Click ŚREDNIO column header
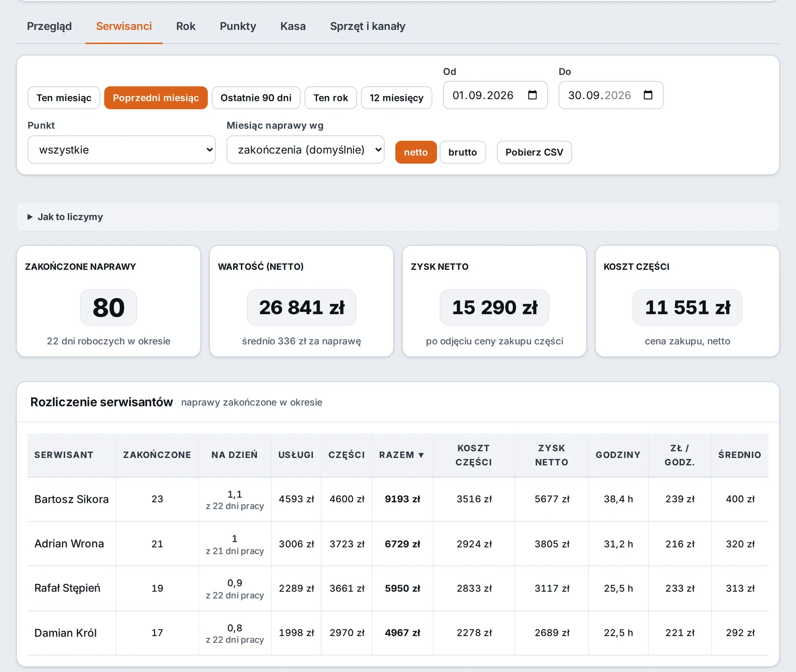The image size is (796, 672). [739, 455]
